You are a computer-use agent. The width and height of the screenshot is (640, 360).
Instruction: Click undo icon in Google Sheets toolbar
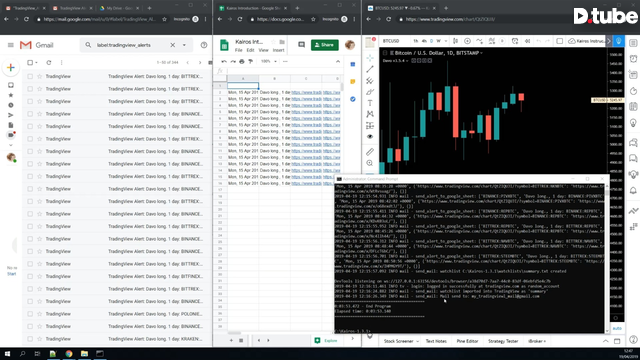click(224, 61)
